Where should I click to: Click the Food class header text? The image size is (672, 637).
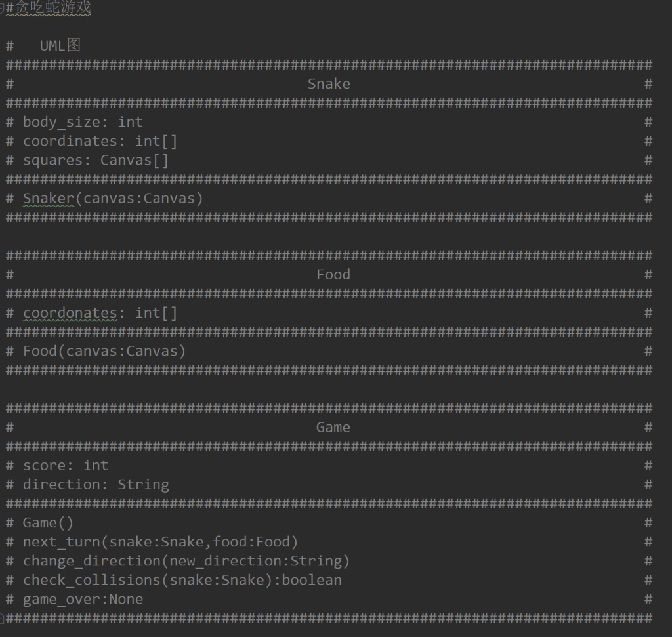[x=333, y=275]
